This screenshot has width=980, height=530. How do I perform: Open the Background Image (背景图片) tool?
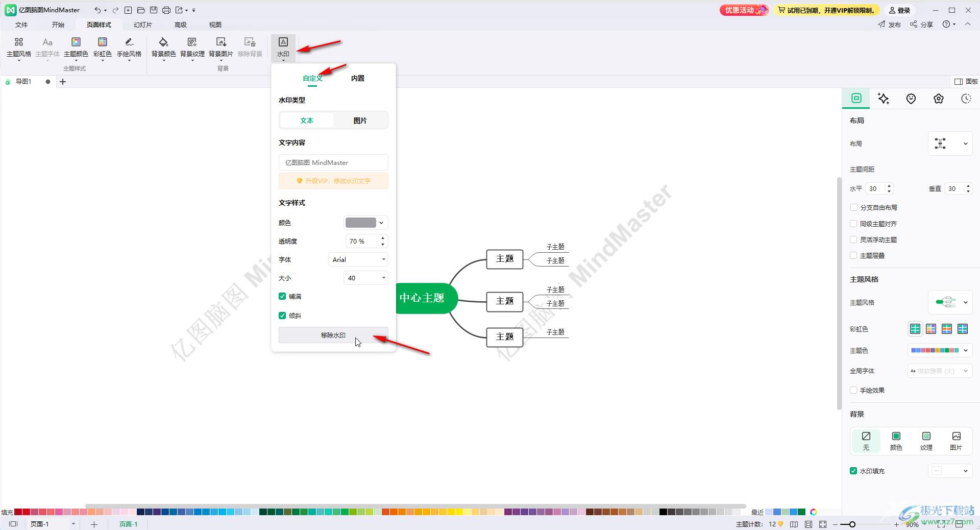[x=221, y=48]
